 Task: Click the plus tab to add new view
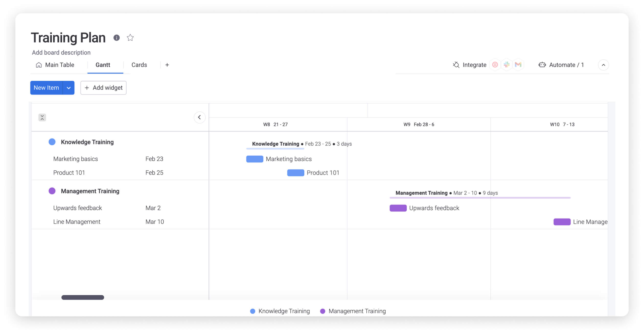(x=167, y=65)
